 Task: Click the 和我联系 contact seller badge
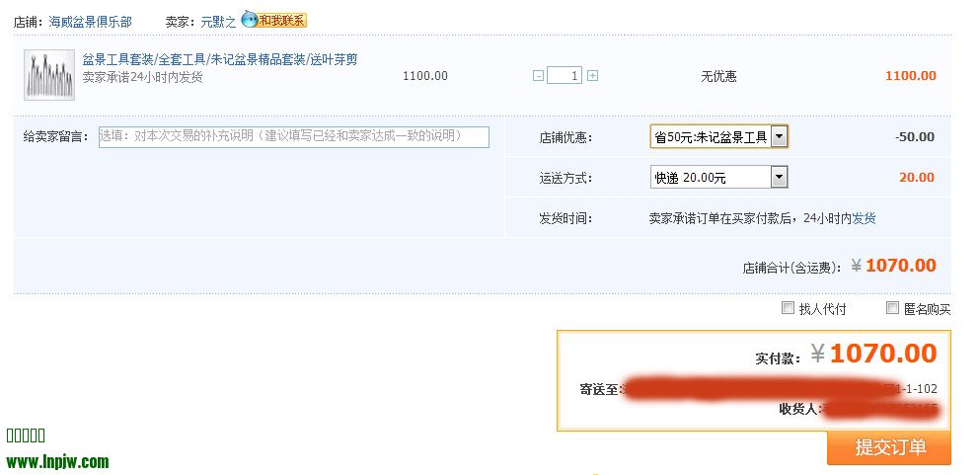282,20
